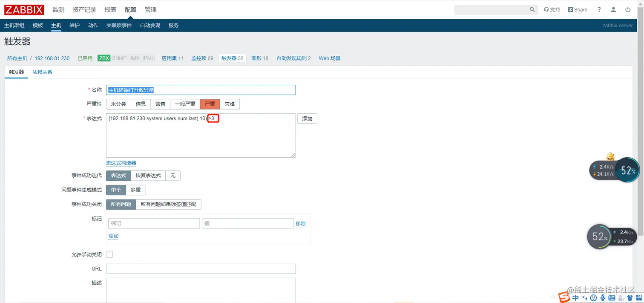
Task: Open the user profile icon
Action: (613, 9)
